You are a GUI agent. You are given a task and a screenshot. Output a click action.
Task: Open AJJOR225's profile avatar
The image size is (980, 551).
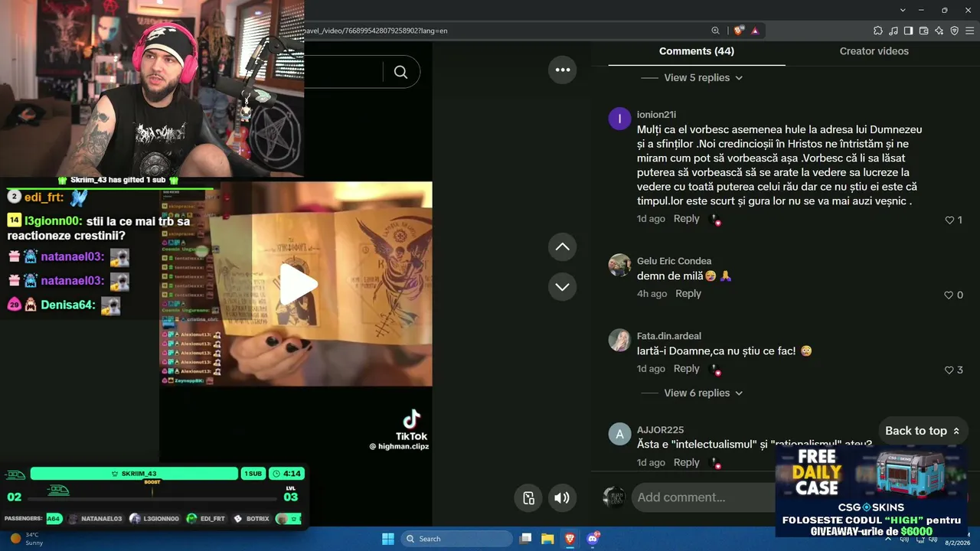click(x=619, y=434)
